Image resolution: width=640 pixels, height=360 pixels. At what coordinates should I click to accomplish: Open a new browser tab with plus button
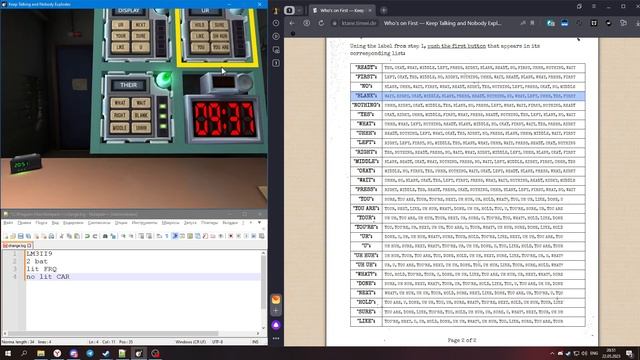click(x=384, y=10)
